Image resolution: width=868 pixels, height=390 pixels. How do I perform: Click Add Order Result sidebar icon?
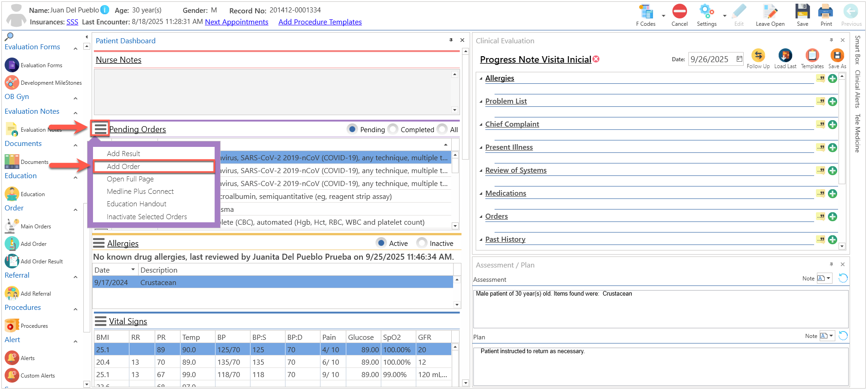(x=12, y=261)
